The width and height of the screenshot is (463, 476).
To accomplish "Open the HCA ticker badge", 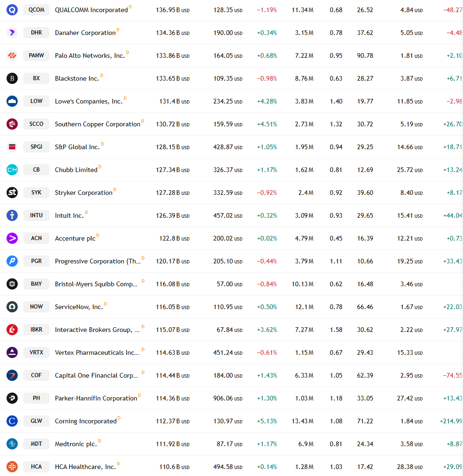I will tap(36, 467).
